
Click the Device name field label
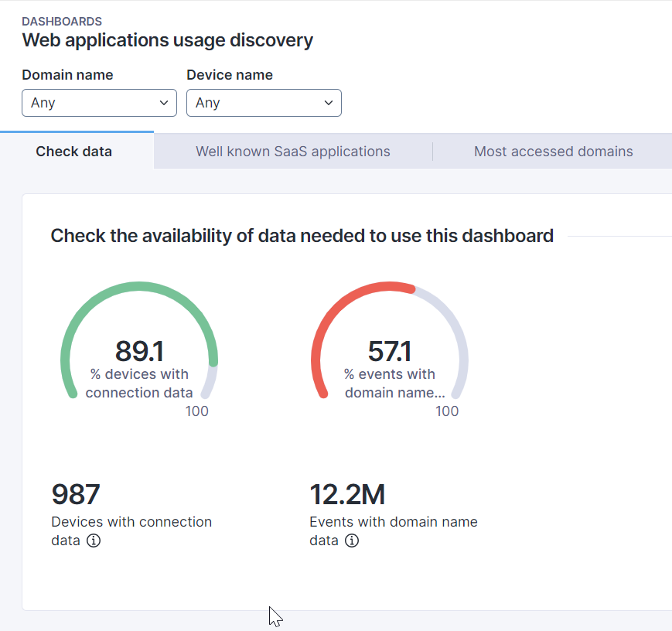click(x=230, y=75)
